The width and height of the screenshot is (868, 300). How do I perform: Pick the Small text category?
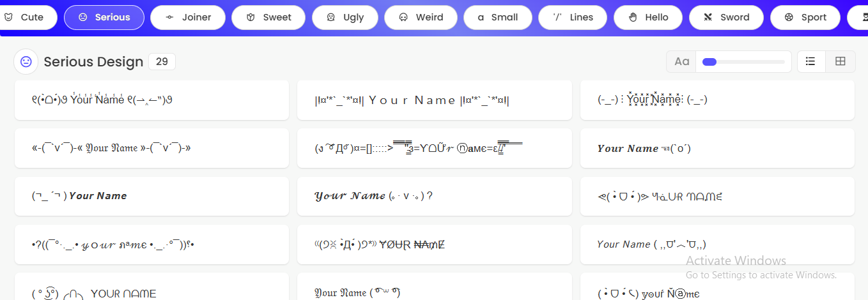[497, 17]
